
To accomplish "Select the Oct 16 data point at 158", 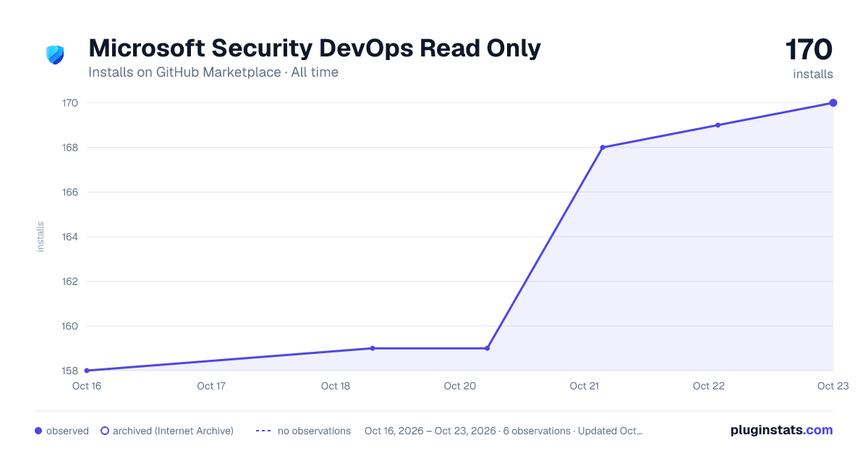I will click(87, 371).
